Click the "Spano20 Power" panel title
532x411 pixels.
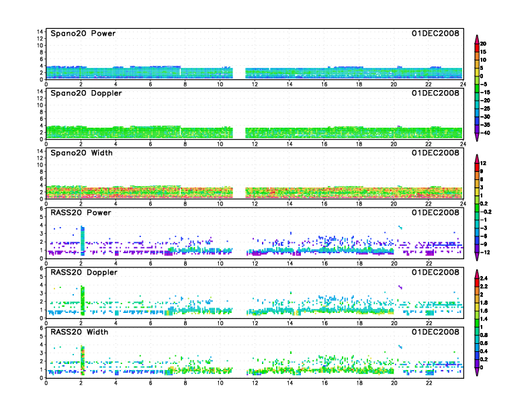83,34
